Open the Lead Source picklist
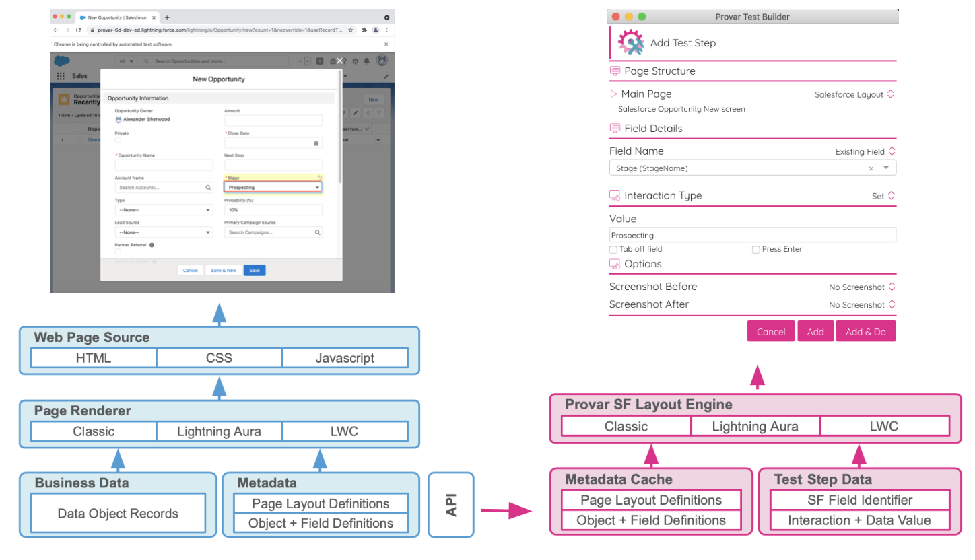This screenshot has width=975, height=560. [164, 232]
